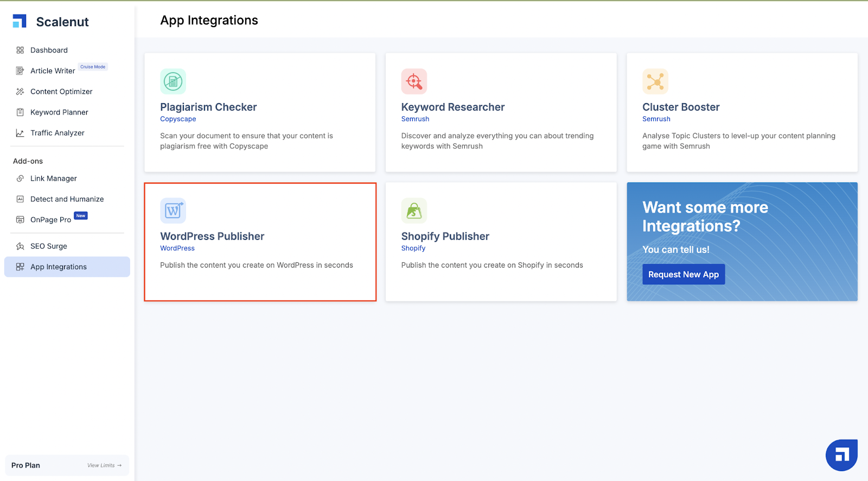The image size is (868, 481).
Task: Click the App Integrations page heading
Action: (x=209, y=20)
